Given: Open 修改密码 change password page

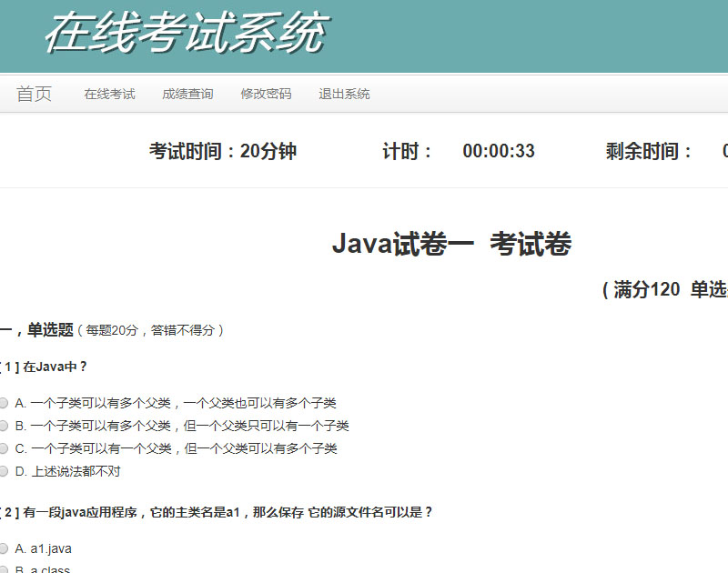Looking at the screenshot, I should (266, 95).
